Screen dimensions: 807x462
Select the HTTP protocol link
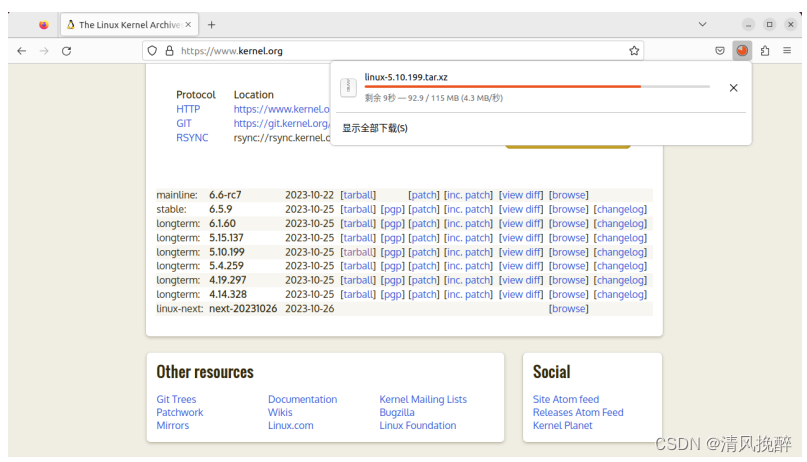pos(188,109)
